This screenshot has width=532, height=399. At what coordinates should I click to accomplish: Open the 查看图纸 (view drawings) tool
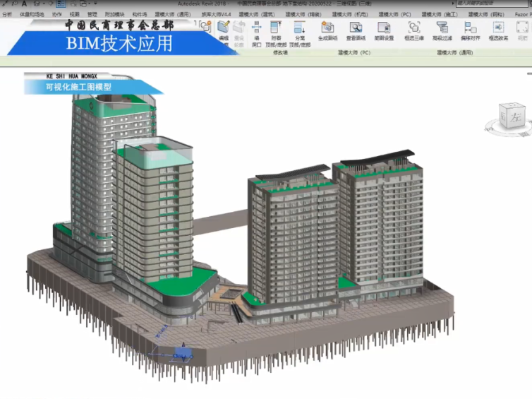click(356, 30)
